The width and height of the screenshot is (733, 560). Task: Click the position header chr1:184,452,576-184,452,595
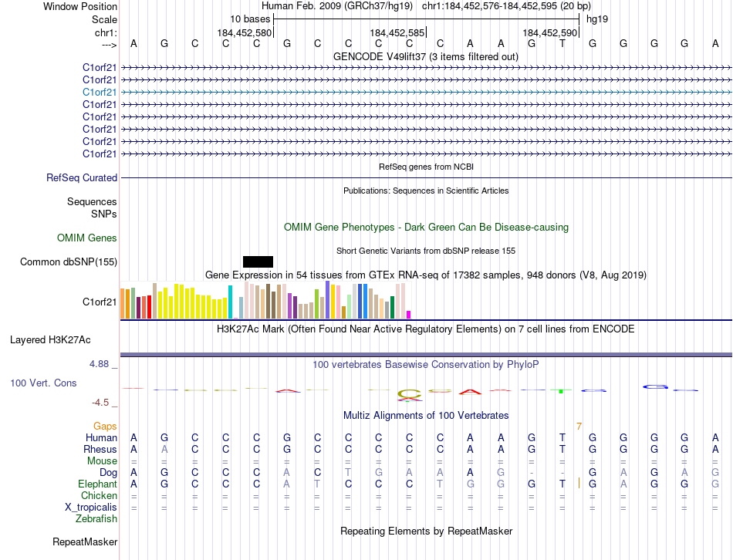point(506,6)
